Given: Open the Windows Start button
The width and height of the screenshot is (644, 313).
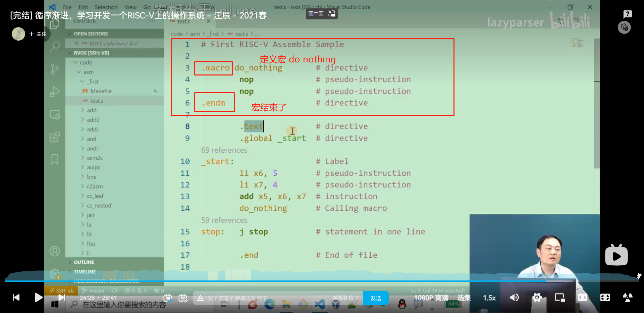Looking at the screenshot, I should click(x=55, y=304).
